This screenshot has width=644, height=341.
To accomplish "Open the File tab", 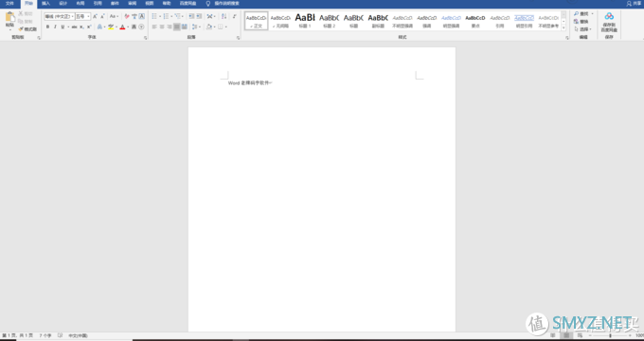I will point(9,3).
